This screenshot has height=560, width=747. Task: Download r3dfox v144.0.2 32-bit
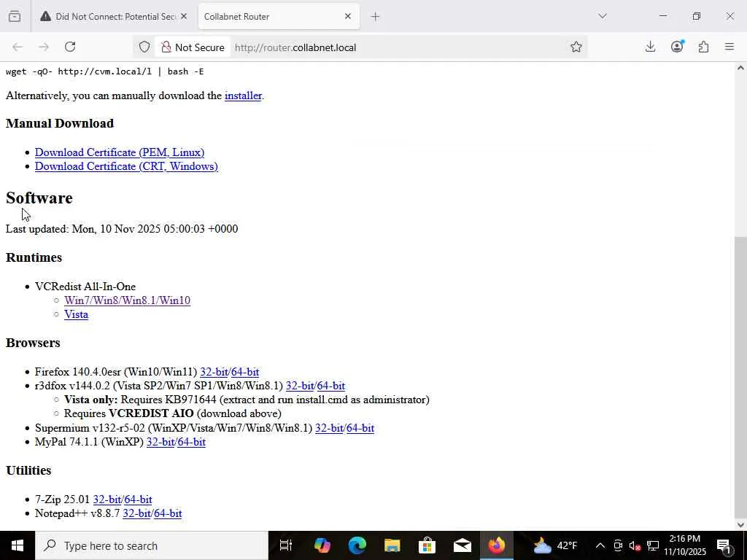[x=300, y=386]
